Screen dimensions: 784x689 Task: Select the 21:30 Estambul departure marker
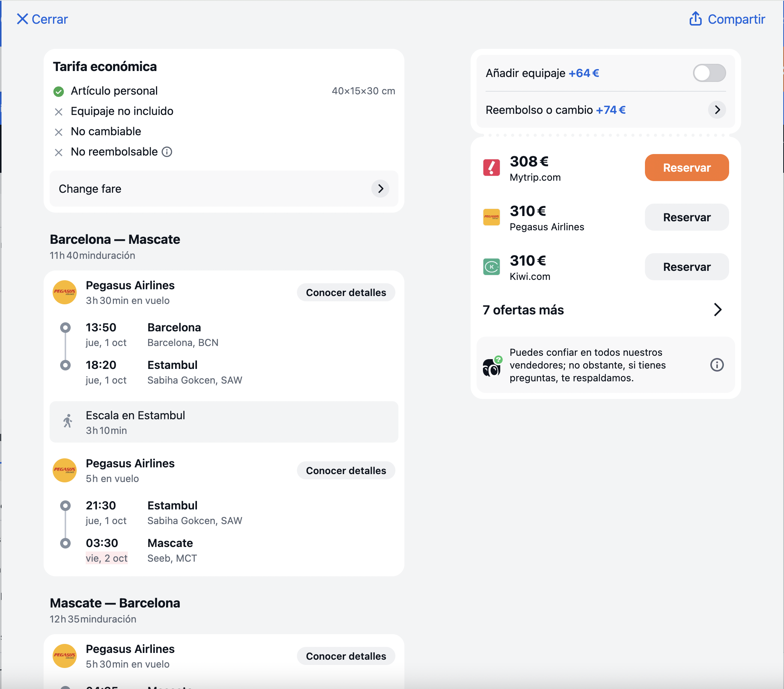pos(66,506)
